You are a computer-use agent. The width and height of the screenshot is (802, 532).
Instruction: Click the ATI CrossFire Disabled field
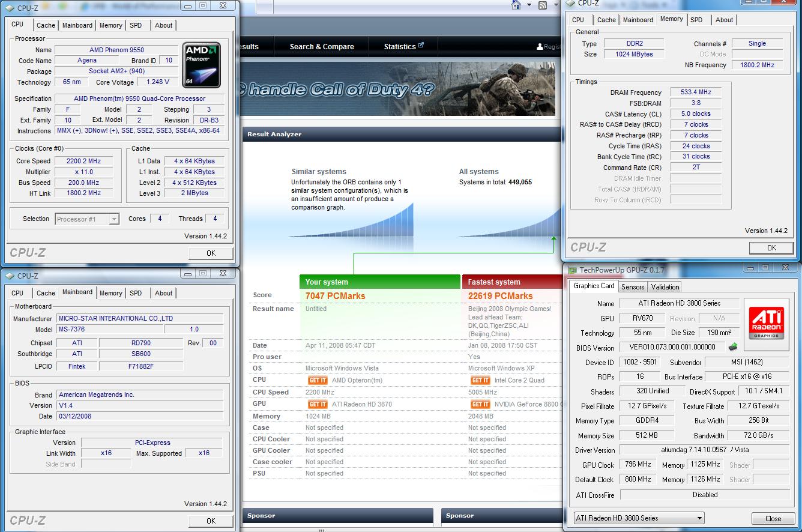tap(705, 495)
